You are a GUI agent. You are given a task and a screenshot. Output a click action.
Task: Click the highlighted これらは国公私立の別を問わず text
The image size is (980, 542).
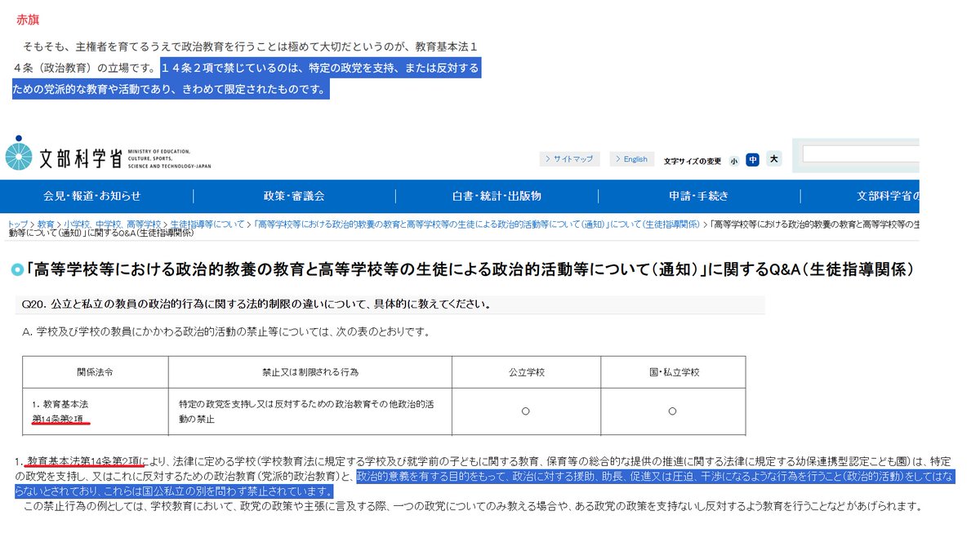(x=216, y=491)
